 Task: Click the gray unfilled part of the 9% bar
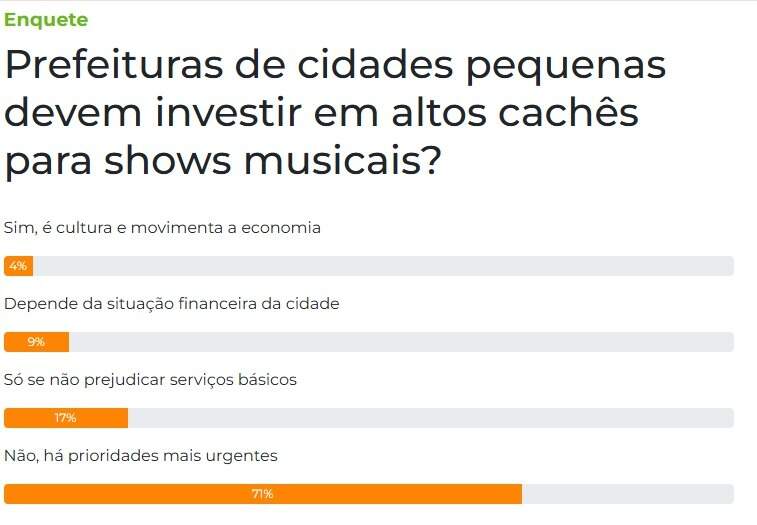tap(400, 342)
